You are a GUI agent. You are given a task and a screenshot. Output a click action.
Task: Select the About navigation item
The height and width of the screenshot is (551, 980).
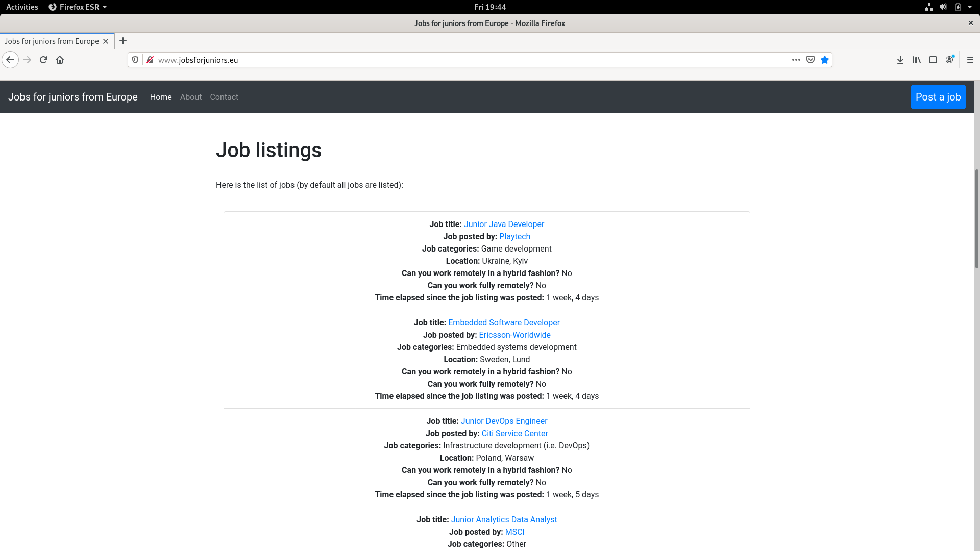(191, 97)
